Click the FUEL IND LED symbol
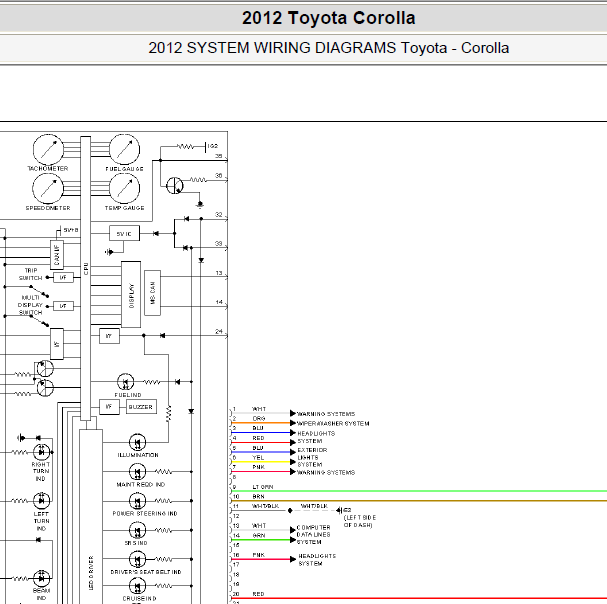This screenshot has width=607, height=604. pyautogui.click(x=125, y=382)
